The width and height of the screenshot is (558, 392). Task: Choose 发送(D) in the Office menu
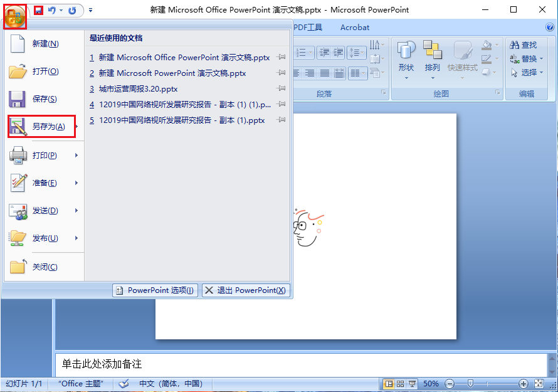pyautogui.click(x=44, y=211)
